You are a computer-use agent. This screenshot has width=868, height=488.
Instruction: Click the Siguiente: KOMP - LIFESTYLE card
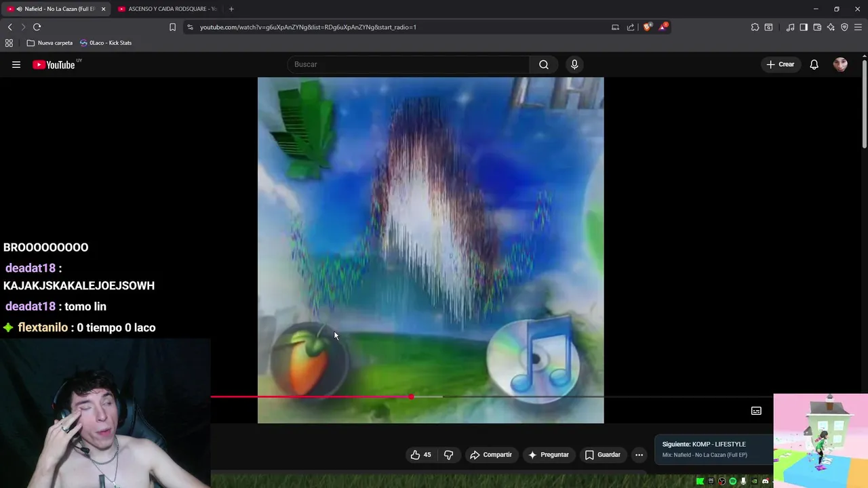(713, 449)
